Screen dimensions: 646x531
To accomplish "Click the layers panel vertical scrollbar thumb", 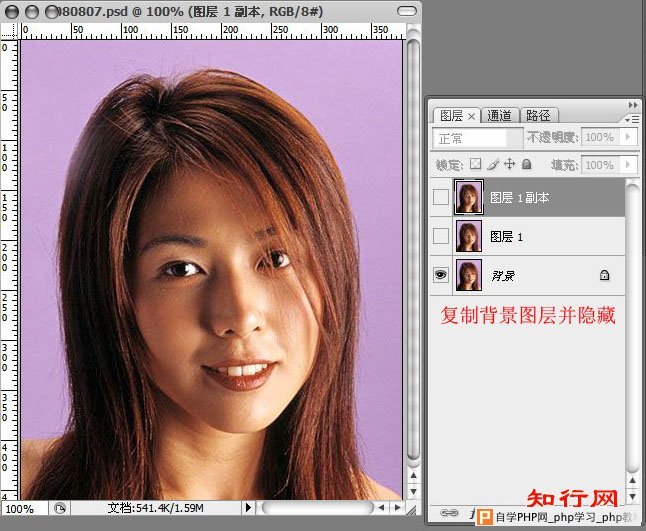I will pos(632,328).
